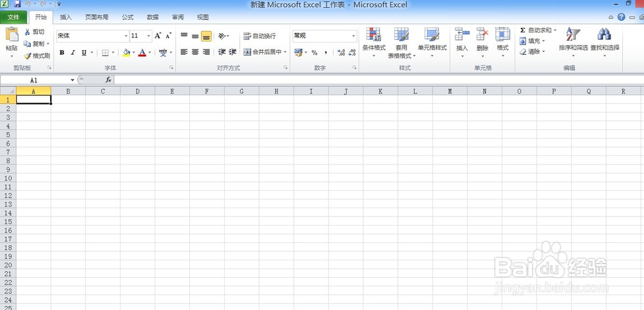644x310 pixels.
Task: Switch to the Formulas (公式) tab
Action: click(128, 17)
